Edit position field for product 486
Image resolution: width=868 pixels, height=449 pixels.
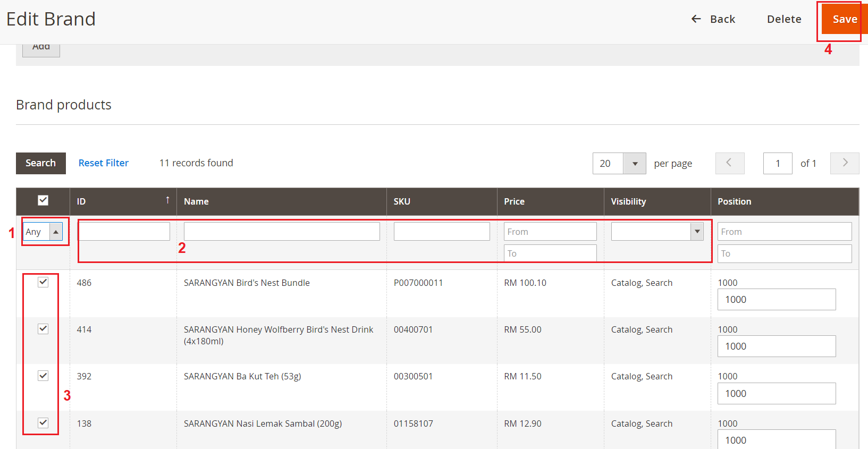[x=777, y=300]
